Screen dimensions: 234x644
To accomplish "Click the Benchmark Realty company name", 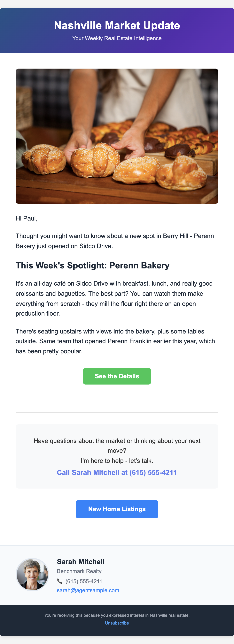I will [x=79, y=571].
